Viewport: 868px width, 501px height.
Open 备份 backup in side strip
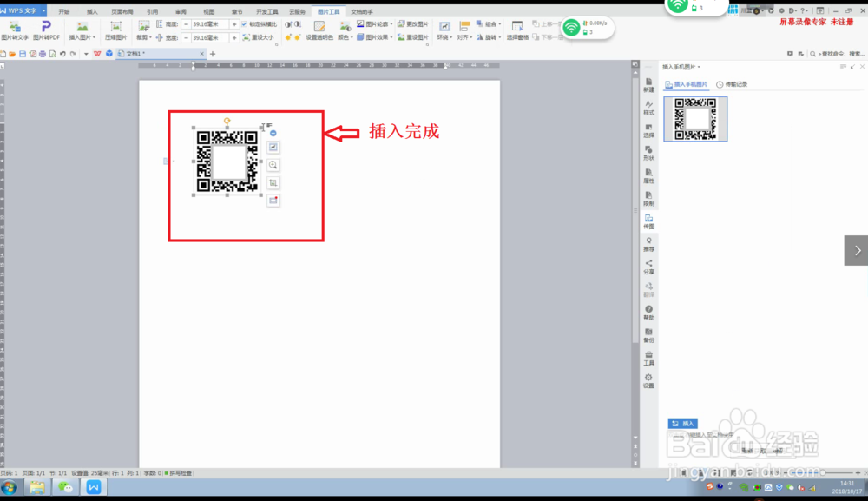(648, 335)
